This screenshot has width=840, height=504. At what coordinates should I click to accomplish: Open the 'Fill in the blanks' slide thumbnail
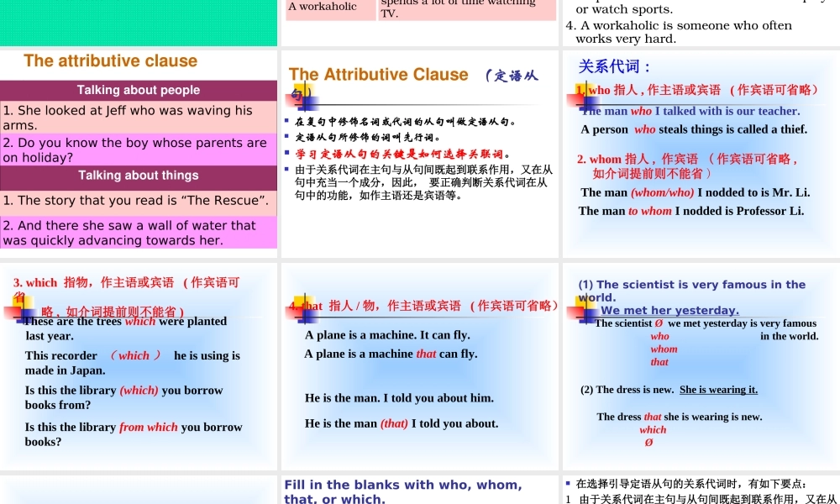pyautogui.click(x=419, y=490)
